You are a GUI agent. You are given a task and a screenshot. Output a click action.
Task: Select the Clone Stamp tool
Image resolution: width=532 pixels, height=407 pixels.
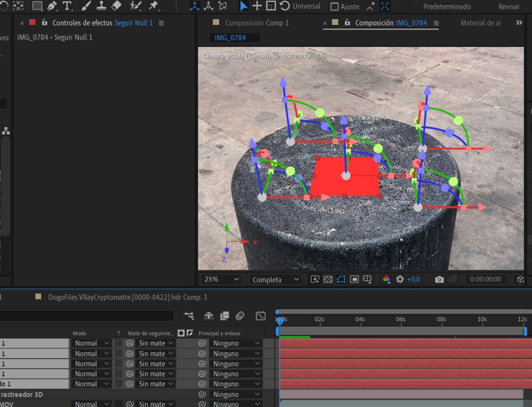click(x=101, y=6)
